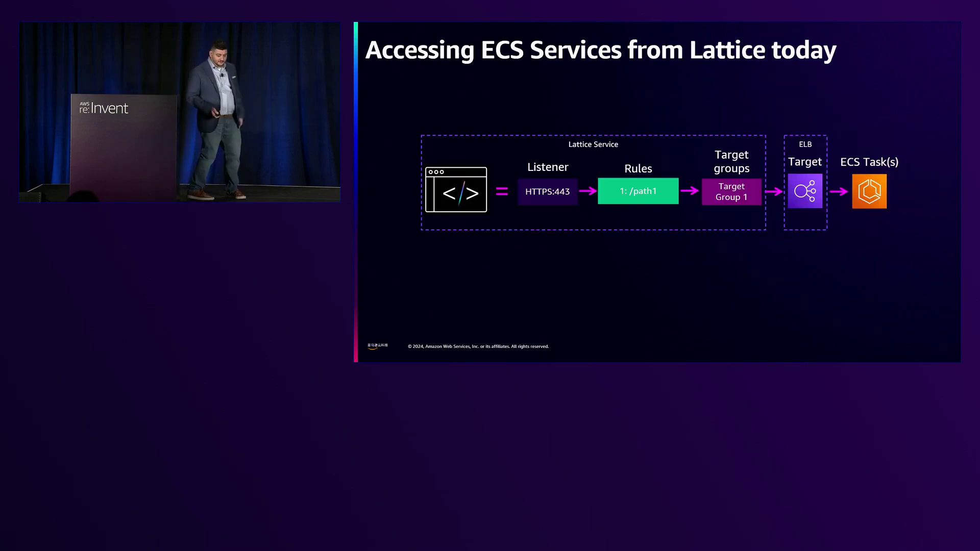Click the 'ELB' caption
Screen dimensions: 980x551
(x=805, y=144)
